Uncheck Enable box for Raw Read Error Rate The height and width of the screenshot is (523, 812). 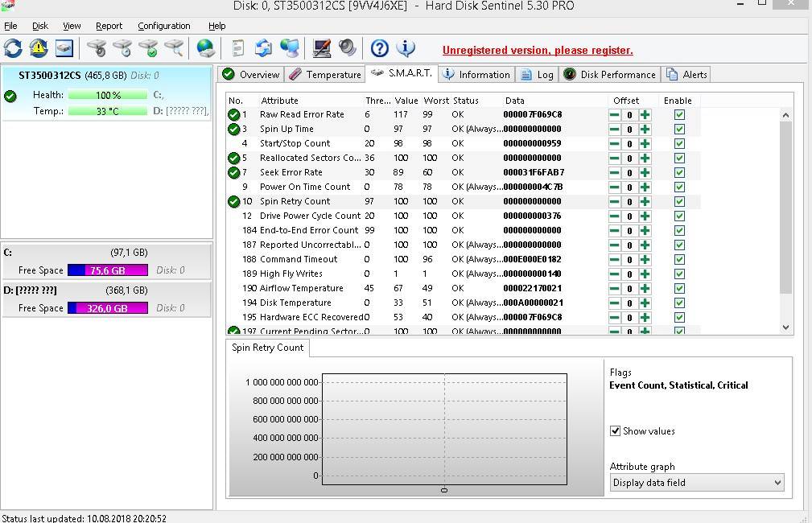[x=679, y=115]
